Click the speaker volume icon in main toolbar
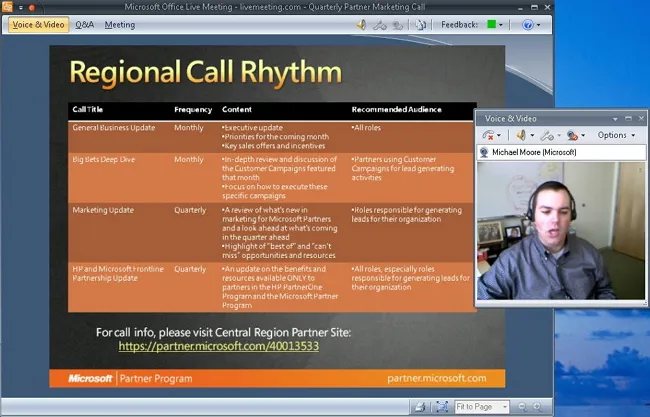 pos(361,25)
